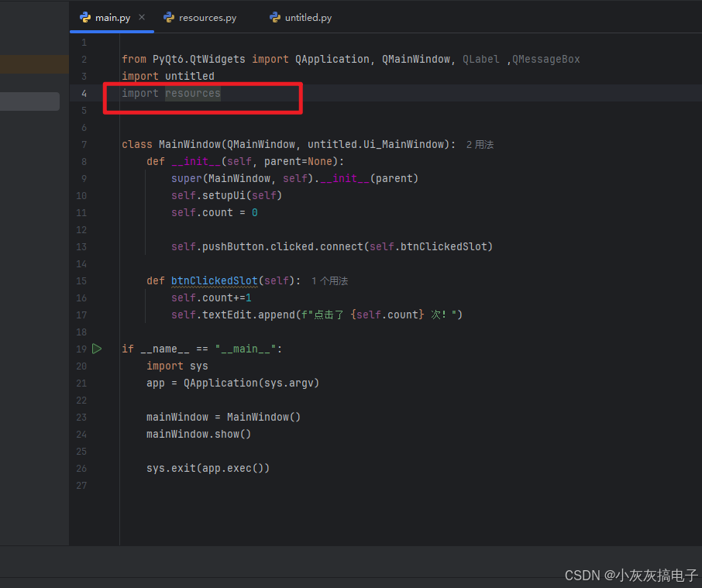The height and width of the screenshot is (588, 702).
Task: Click line number 4 gutter to set breakpoint
Action: click(x=84, y=93)
